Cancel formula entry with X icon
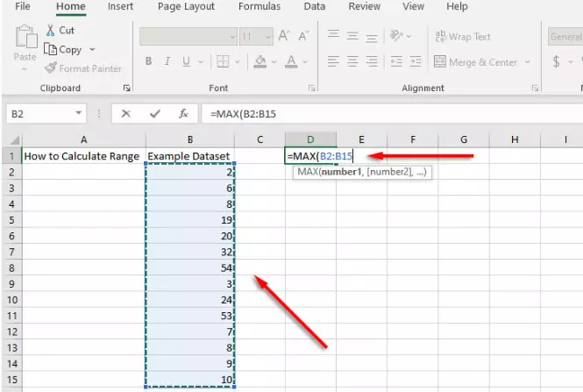583x392 pixels. click(126, 113)
